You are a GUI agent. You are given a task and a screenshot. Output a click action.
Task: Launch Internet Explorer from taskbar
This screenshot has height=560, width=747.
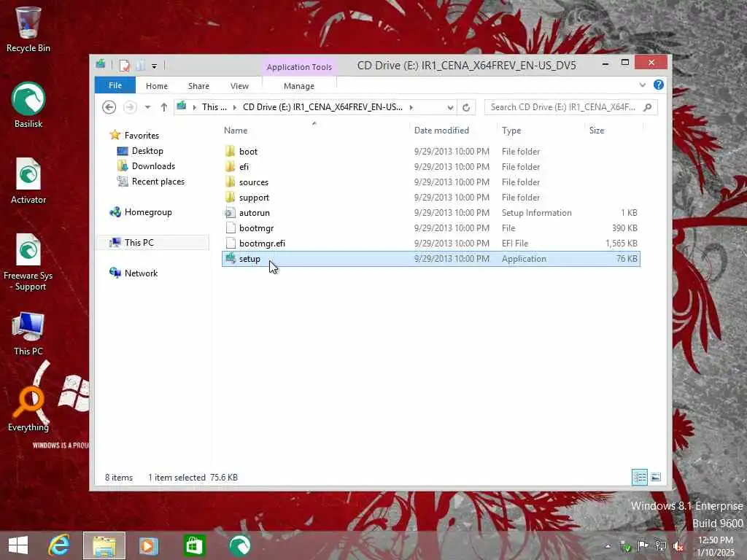click(59, 545)
